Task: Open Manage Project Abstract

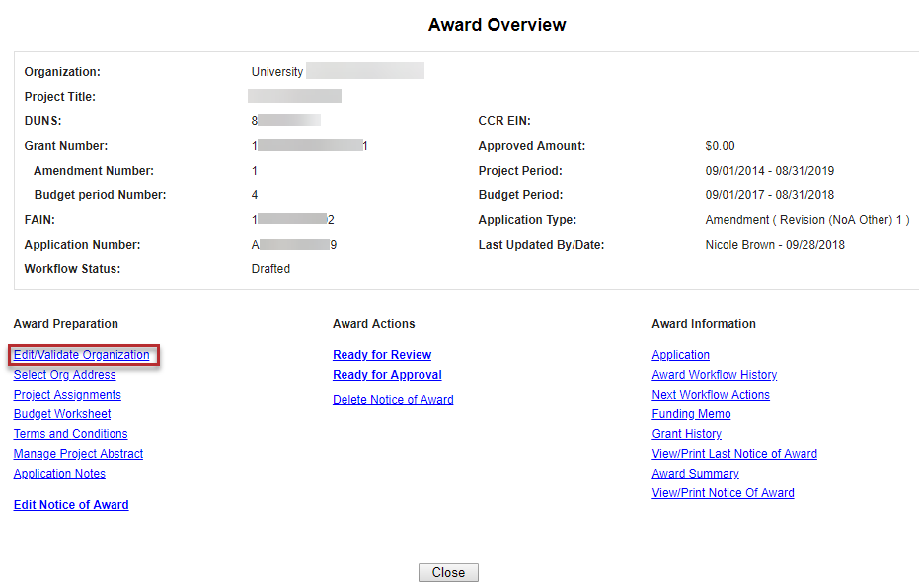Action: tap(78, 454)
